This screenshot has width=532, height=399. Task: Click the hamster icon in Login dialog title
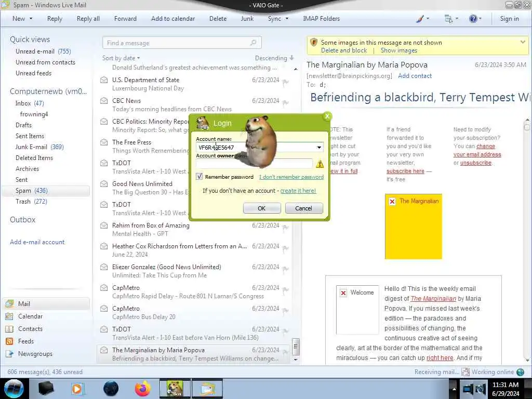[x=203, y=123]
